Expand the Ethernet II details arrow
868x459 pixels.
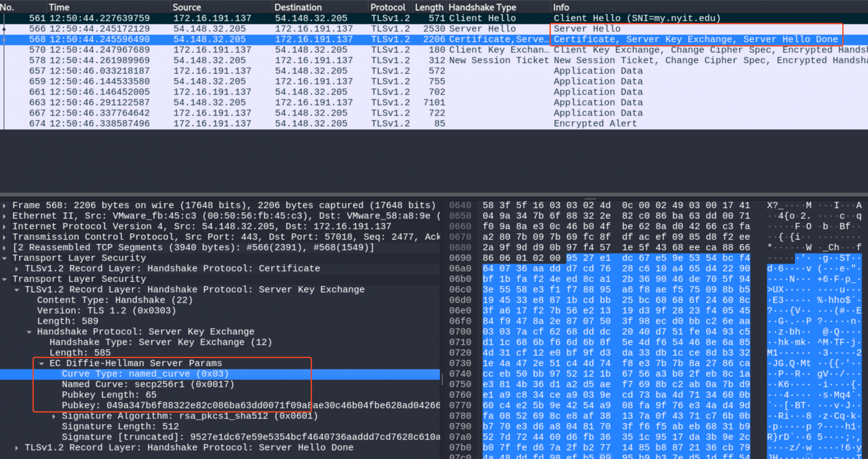[x=4, y=216]
